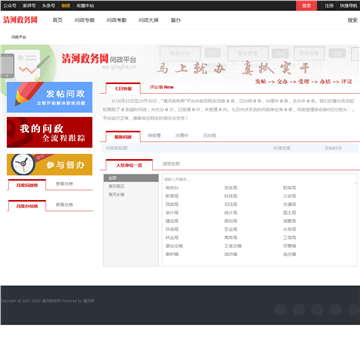Select the 月度问政榜 tab
The height and width of the screenshot is (360, 360).
click(x=27, y=185)
